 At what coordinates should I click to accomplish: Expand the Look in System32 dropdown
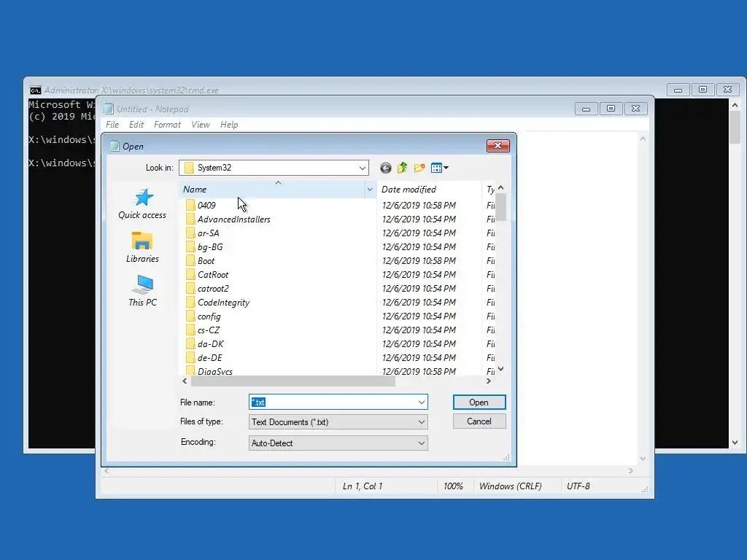tap(362, 168)
